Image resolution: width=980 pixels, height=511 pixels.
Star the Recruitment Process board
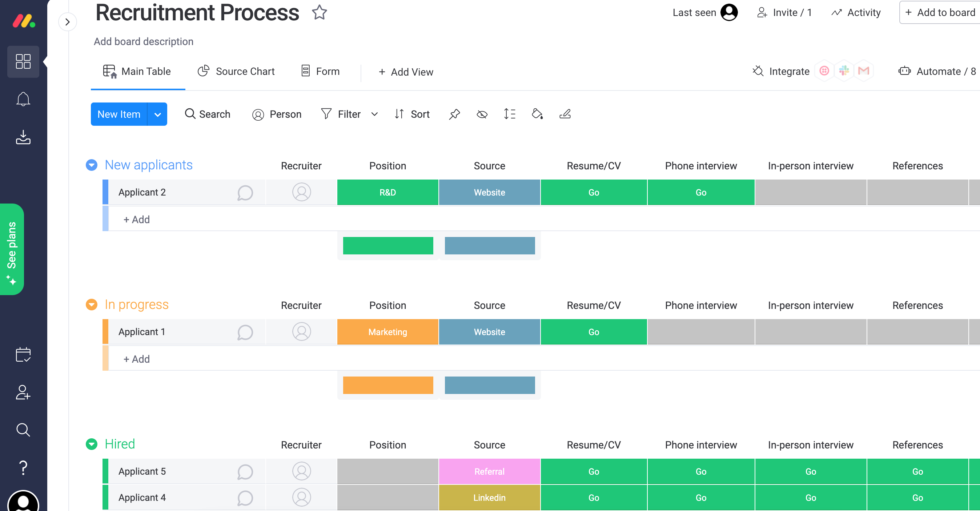[319, 13]
